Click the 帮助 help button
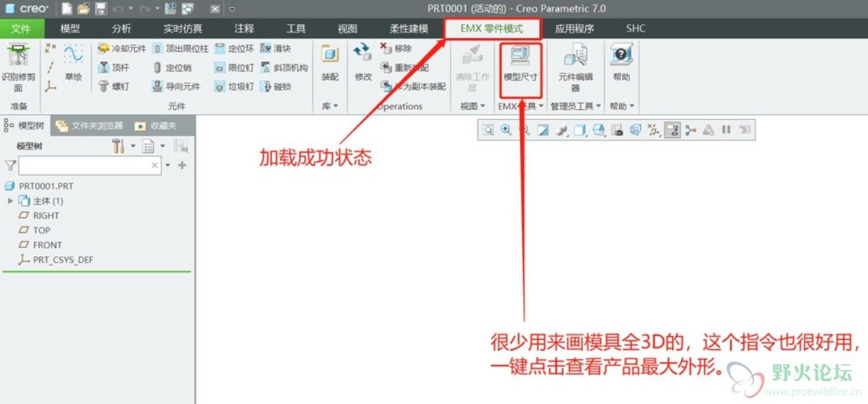The width and height of the screenshot is (868, 404). click(x=621, y=63)
